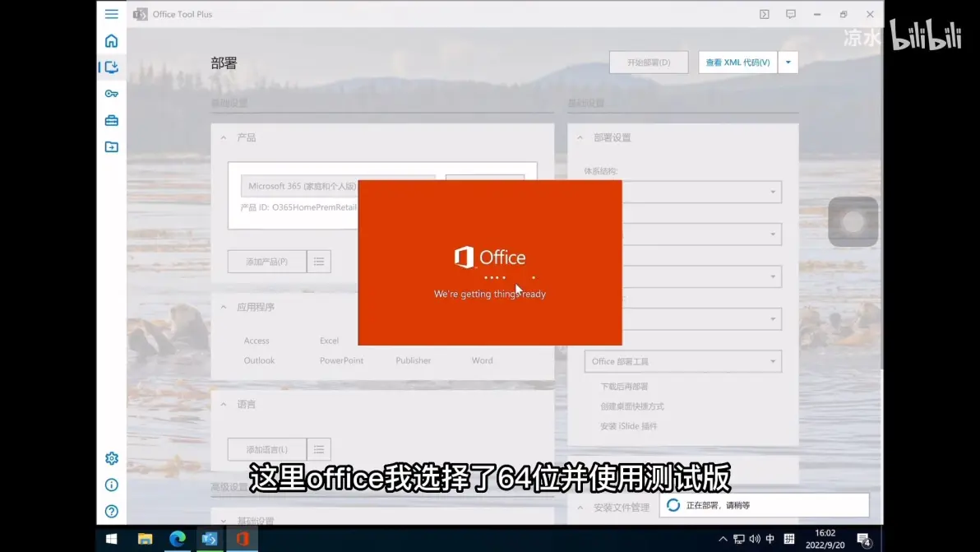Open the Activate page key icon
This screenshot has height=552, width=980.
pos(111,94)
